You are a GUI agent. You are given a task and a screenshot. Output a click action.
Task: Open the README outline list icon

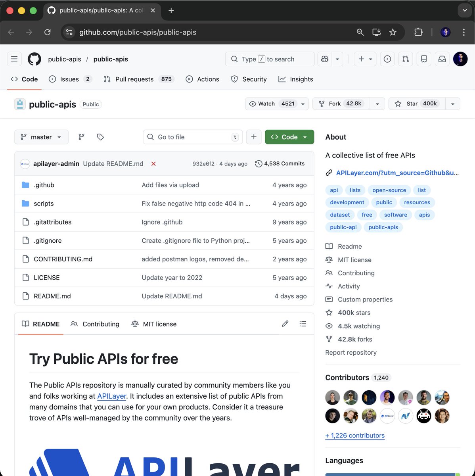coord(303,324)
